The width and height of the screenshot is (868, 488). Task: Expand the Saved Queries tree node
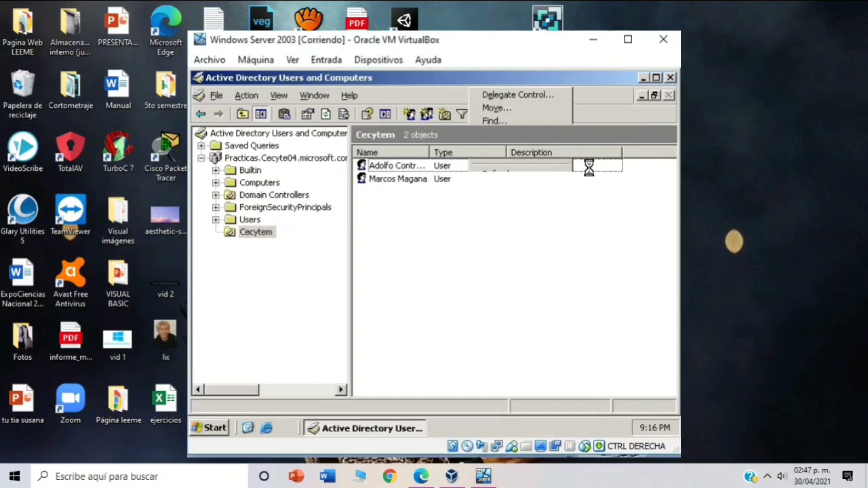pos(201,146)
